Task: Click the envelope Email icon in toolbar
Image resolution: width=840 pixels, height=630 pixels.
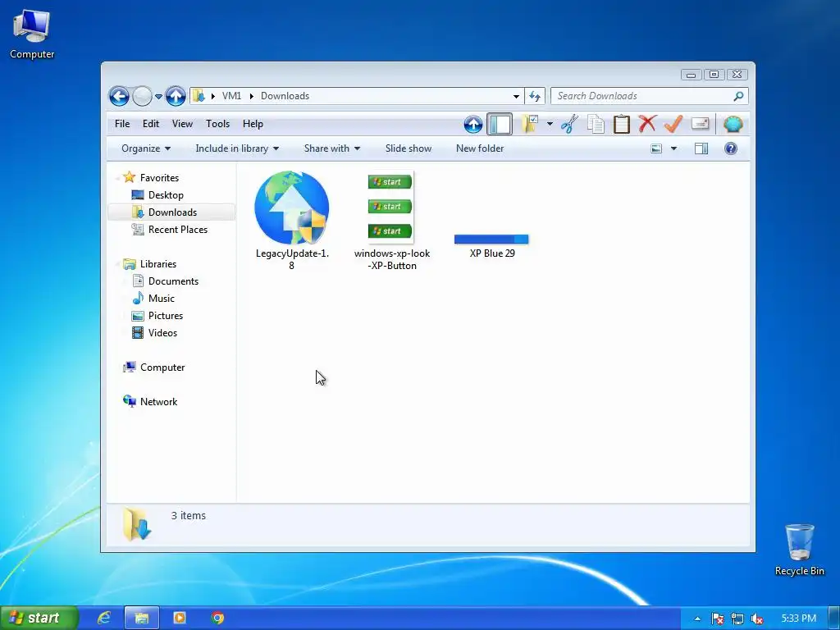Action: click(701, 124)
